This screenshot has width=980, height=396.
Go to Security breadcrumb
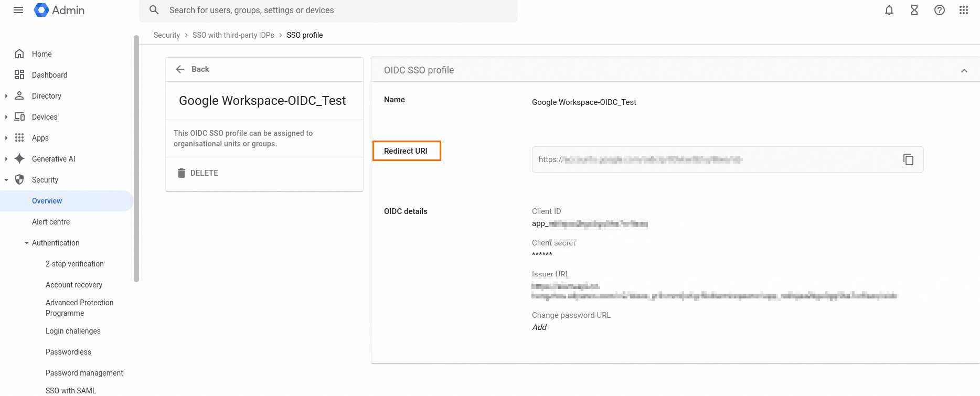click(x=167, y=35)
